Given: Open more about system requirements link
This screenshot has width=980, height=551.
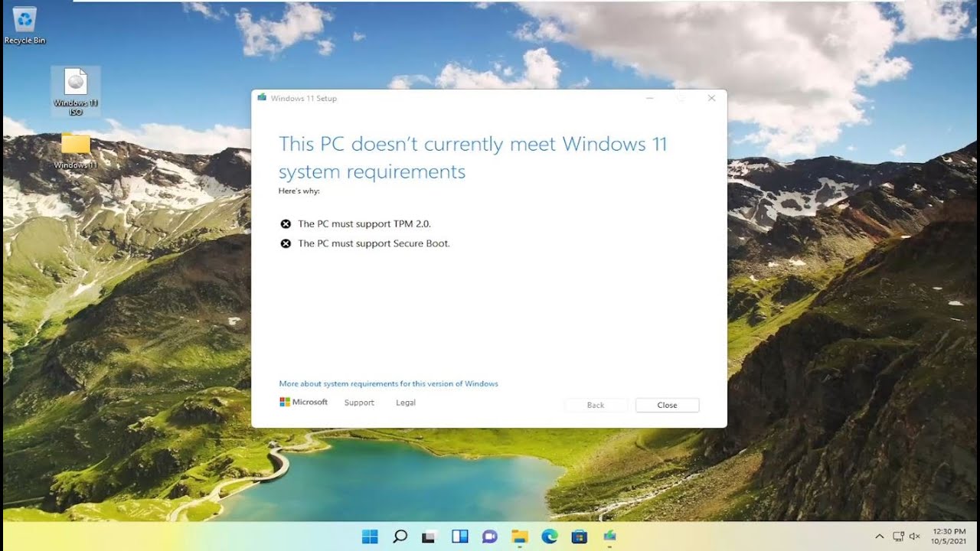Looking at the screenshot, I should (388, 383).
